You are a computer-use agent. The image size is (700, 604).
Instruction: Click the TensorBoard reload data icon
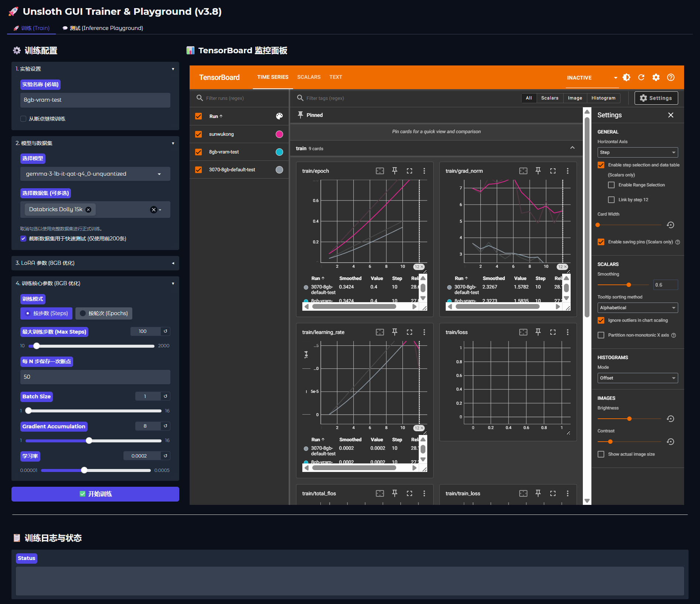click(x=641, y=77)
